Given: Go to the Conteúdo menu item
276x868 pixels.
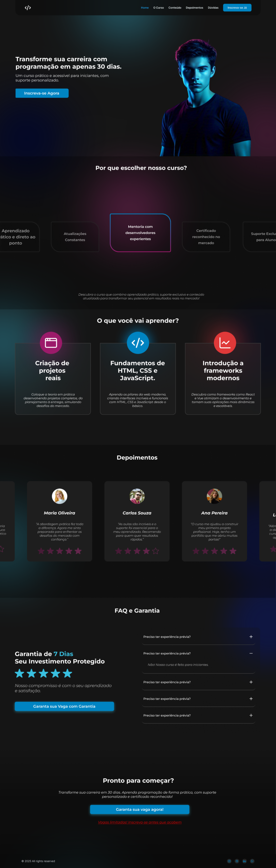Looking at the screenshot, I should click(175, 7).
